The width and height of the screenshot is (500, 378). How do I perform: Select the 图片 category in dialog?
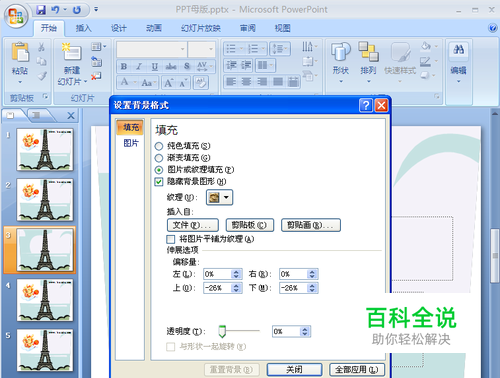[131, 143]
